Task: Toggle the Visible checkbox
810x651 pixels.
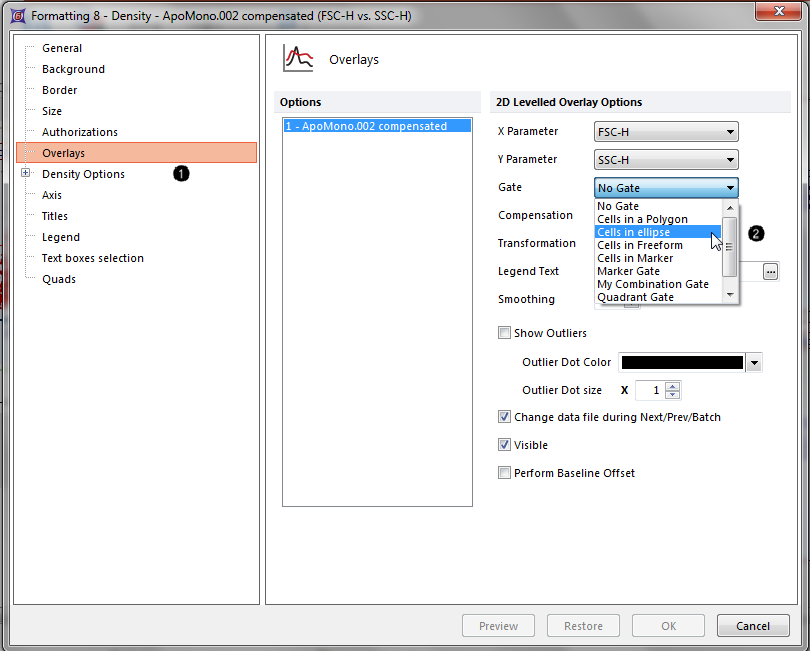Action: [504, 445]
